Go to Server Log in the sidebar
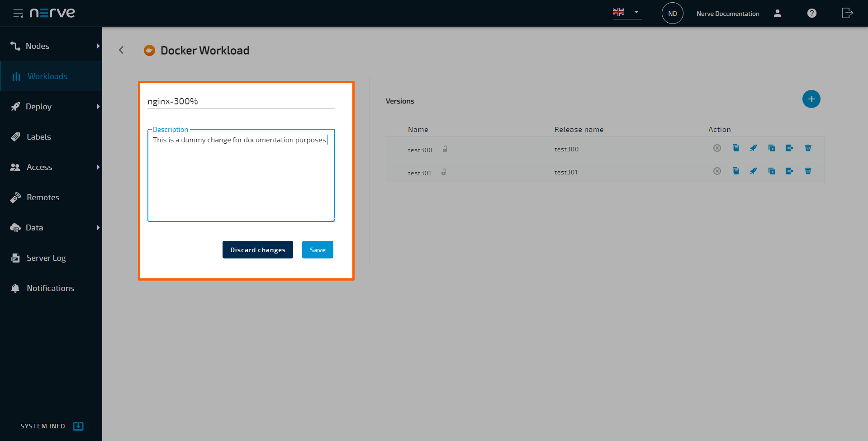The height and width of the screenshot is (441, 868). tap(46, 258)
